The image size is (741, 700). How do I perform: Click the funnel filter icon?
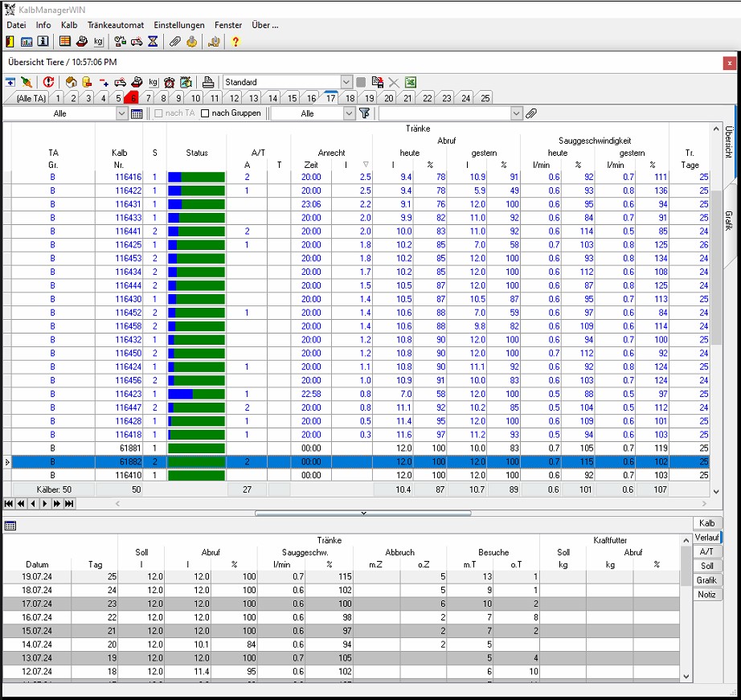pos(364,113)
